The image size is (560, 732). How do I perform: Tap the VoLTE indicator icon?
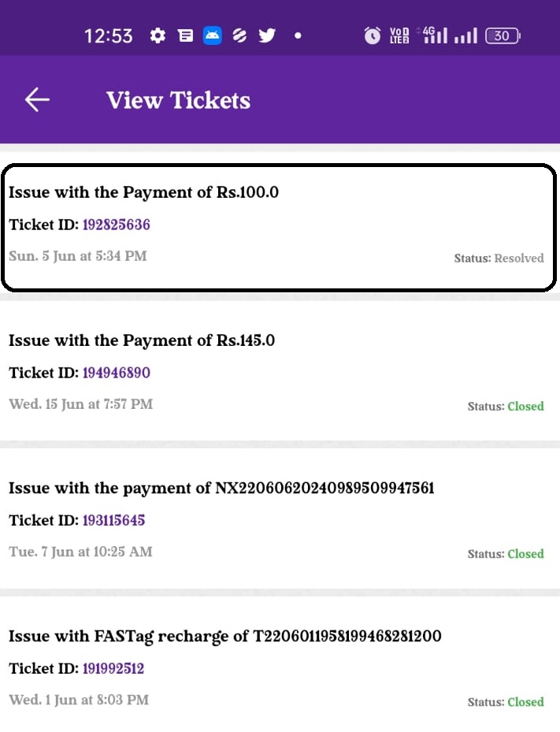(x=399, y=35)
